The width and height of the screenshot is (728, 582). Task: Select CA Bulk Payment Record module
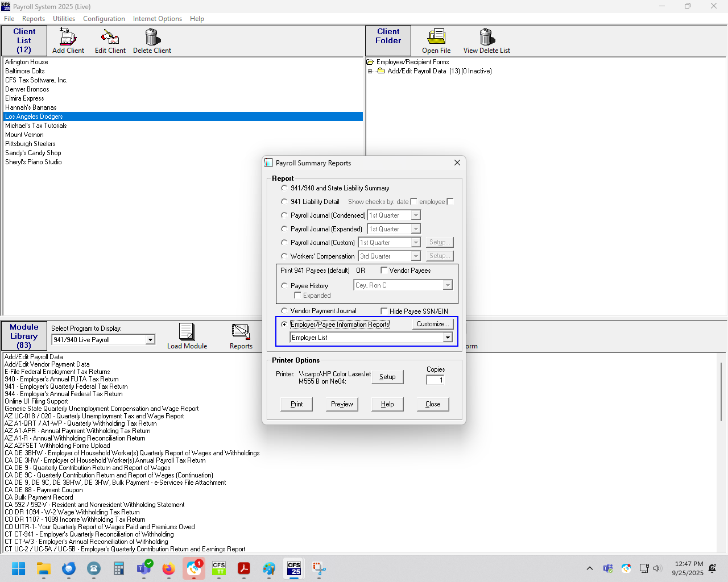(39, 497)
